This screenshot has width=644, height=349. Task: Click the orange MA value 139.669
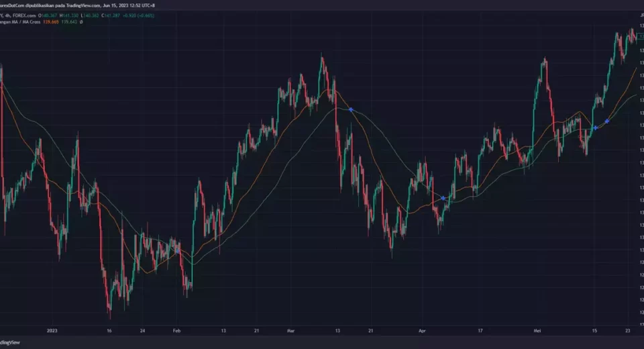click(x=51, y=21)
